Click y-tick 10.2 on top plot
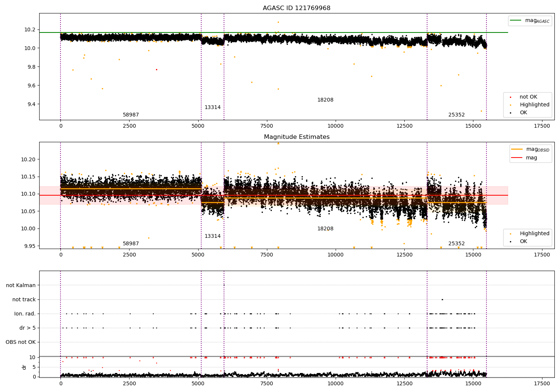The height and width of the screenshot is (392, 560). coord(30,30)
